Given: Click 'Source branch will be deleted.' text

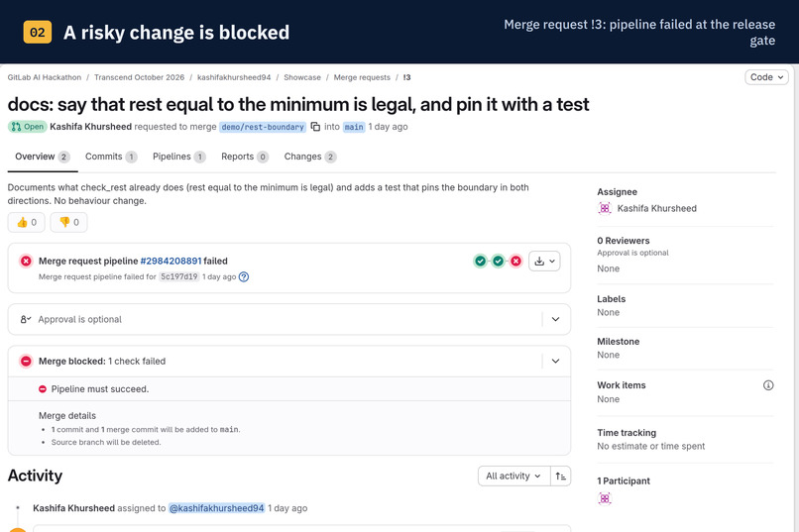Looking at the screenshot, I should 106,443.
